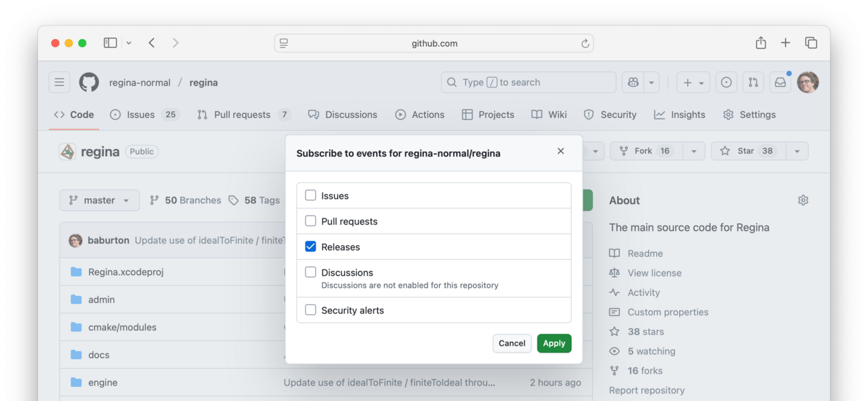The width and height of the screenshot is (868, 401).
Task: Open Copilot chat icon in header
Action: (633, 82)
